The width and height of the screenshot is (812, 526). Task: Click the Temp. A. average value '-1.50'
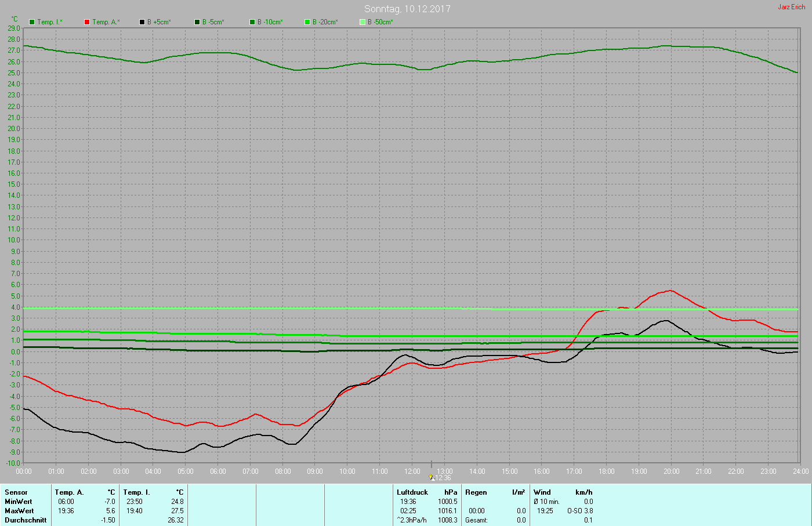[108, 520]
